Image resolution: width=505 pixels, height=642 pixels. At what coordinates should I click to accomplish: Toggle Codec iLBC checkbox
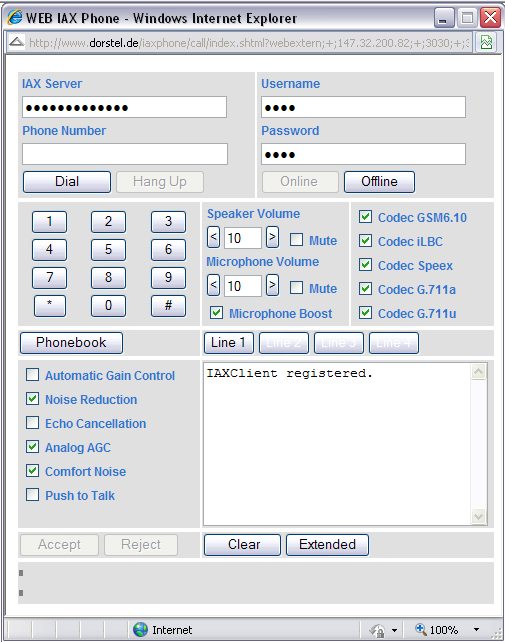365,241
